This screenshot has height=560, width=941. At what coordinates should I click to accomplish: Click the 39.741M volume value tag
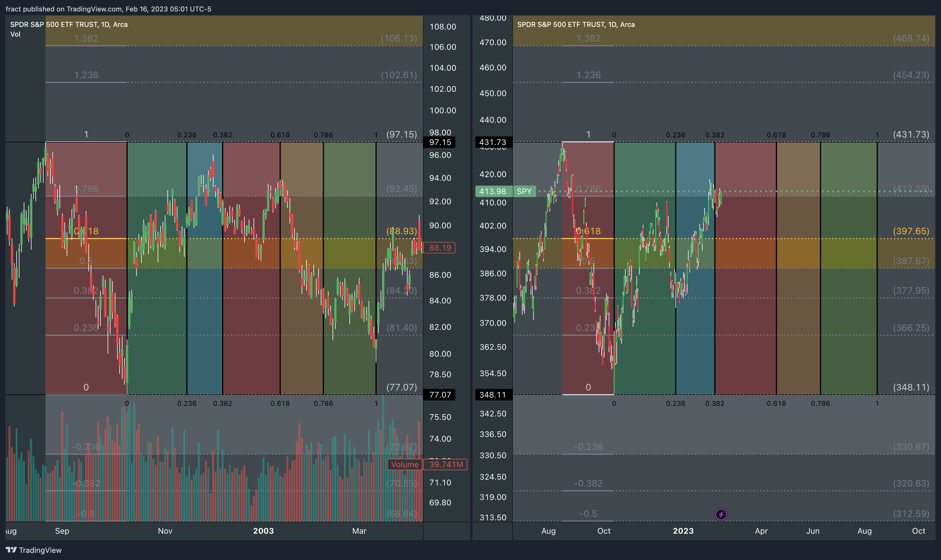pyautogui.click(x=446, y=464)
